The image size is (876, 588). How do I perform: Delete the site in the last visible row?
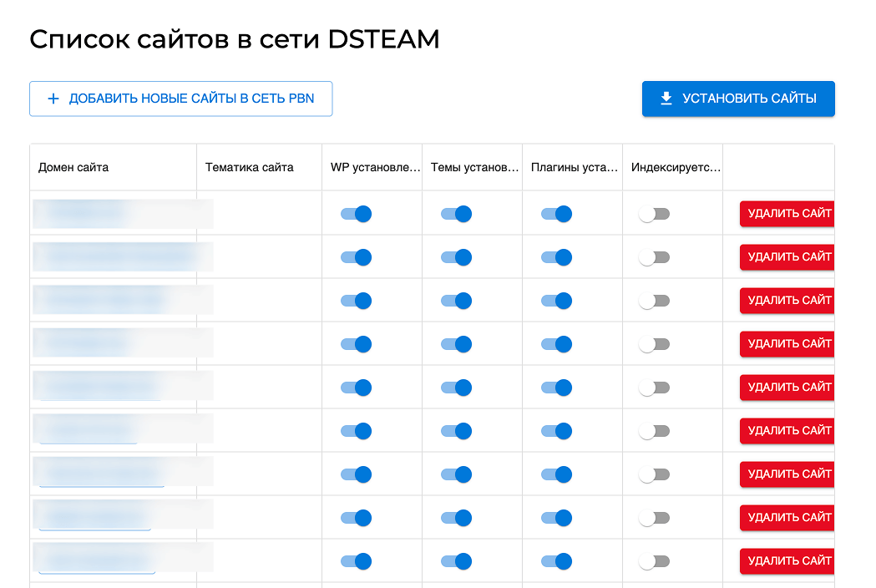click(x=787, y=561)
